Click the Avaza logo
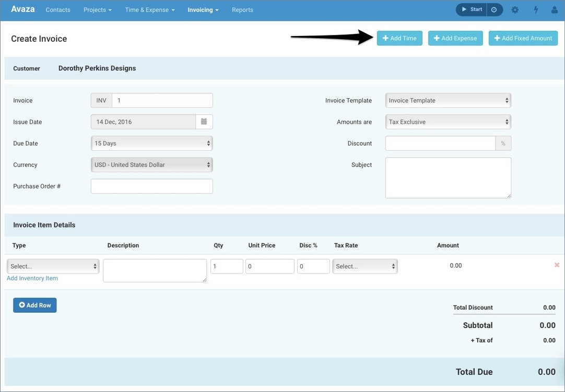This screenshot has width=565, height=392. coord(22,9)
